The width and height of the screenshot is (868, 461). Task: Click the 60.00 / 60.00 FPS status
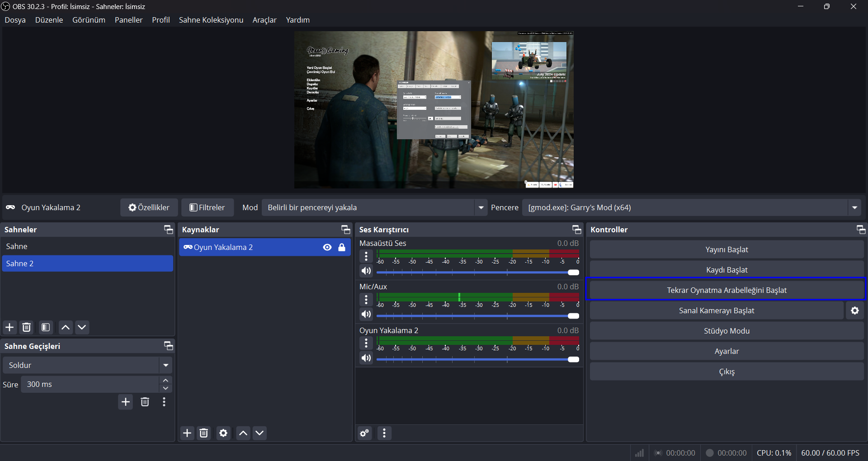830,453
